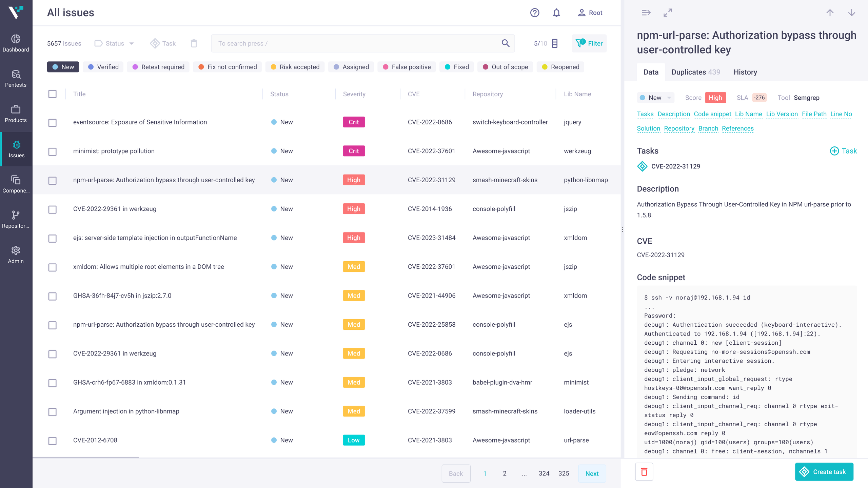The image size is (868, 488).
Task: Jump to the Code snippet section link
Action: coord(712,114)
